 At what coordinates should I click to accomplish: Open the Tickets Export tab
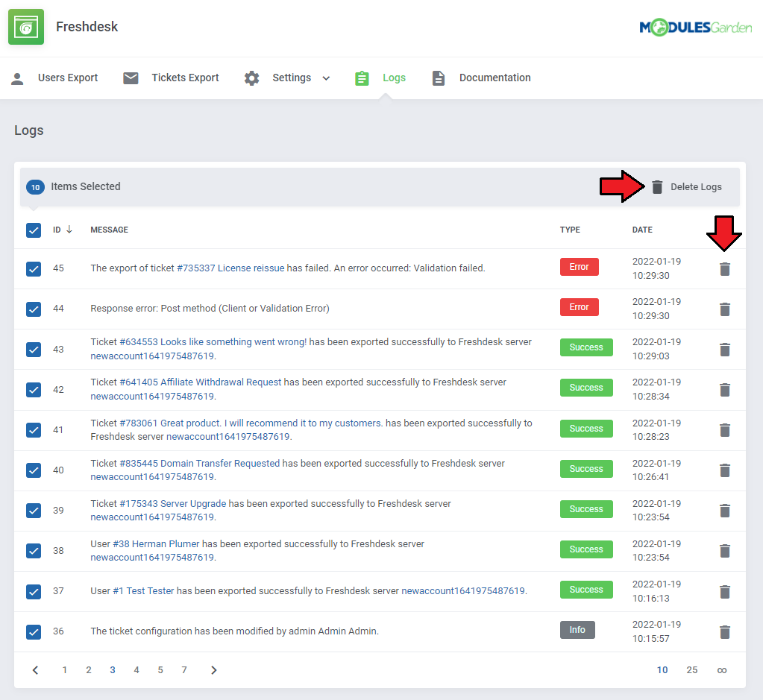[x=185, y=78]
